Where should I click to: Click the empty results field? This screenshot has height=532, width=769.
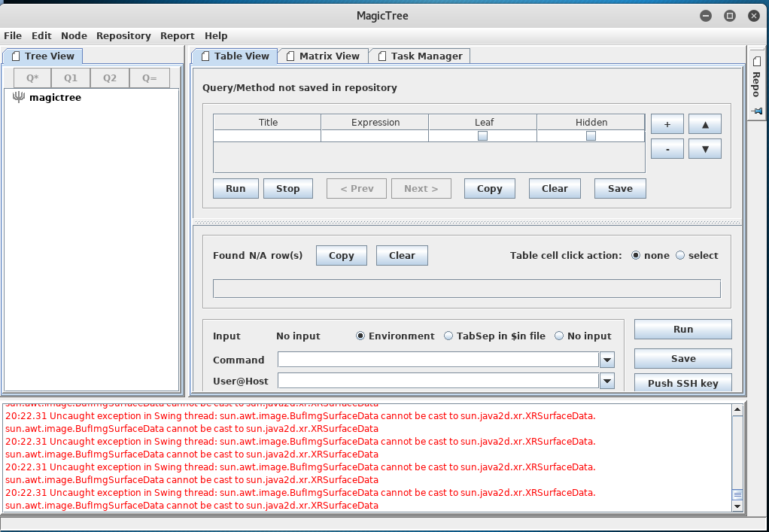(467, 288)
